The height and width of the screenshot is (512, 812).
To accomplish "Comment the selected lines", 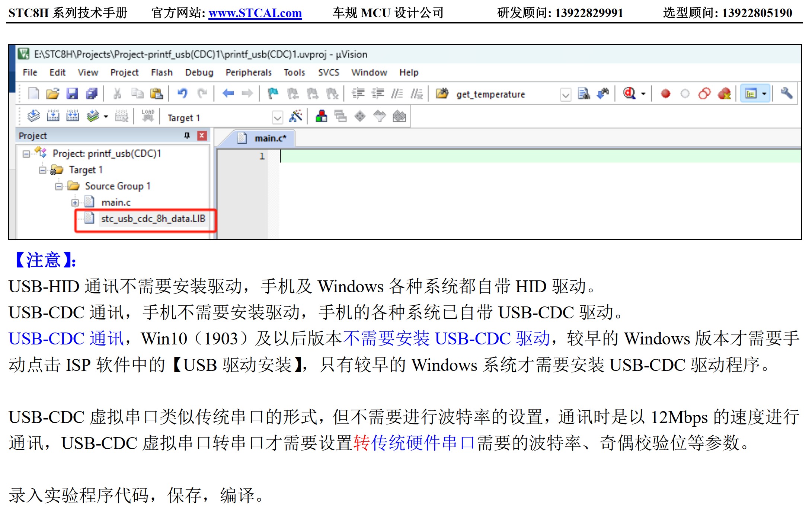I will tap(397, 93).
